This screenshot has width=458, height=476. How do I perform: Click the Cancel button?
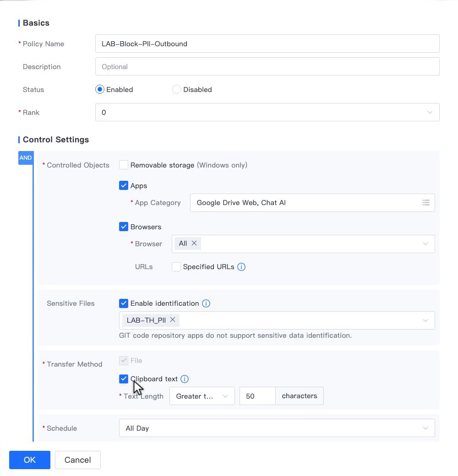pos(78,460)
